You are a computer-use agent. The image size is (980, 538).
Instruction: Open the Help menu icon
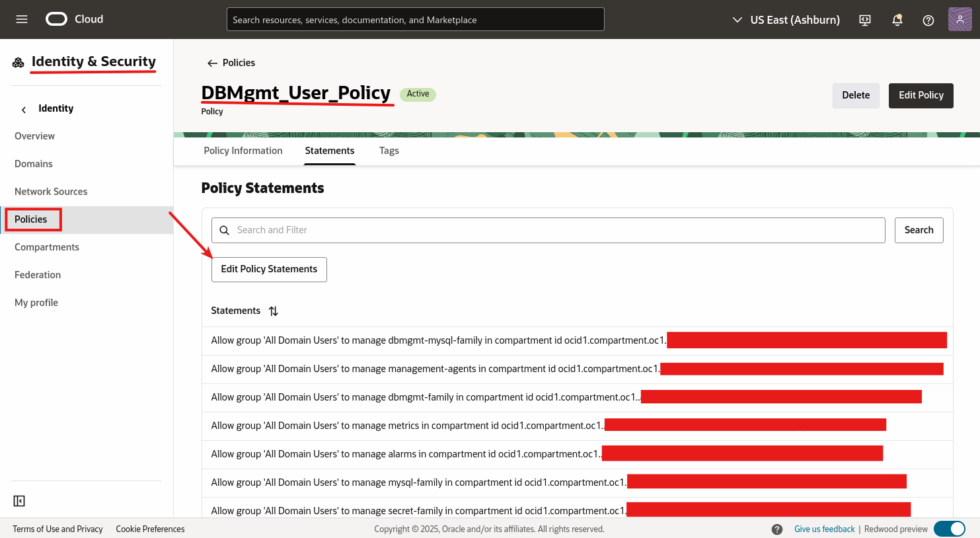click(x=928, y=19)
